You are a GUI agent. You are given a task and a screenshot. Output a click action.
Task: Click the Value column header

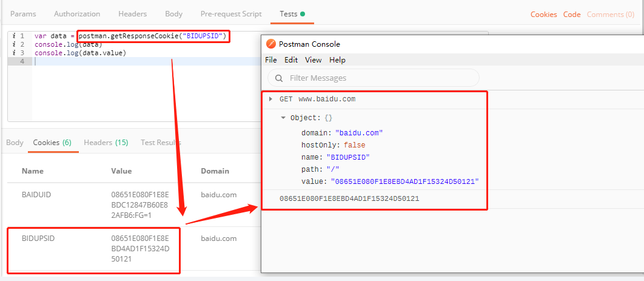[x=121, y=171]
